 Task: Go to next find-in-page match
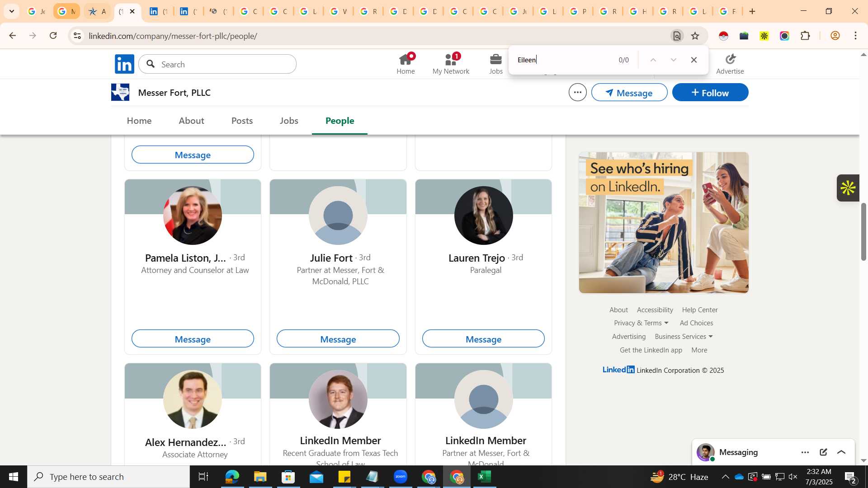click(x=674, y=60)
